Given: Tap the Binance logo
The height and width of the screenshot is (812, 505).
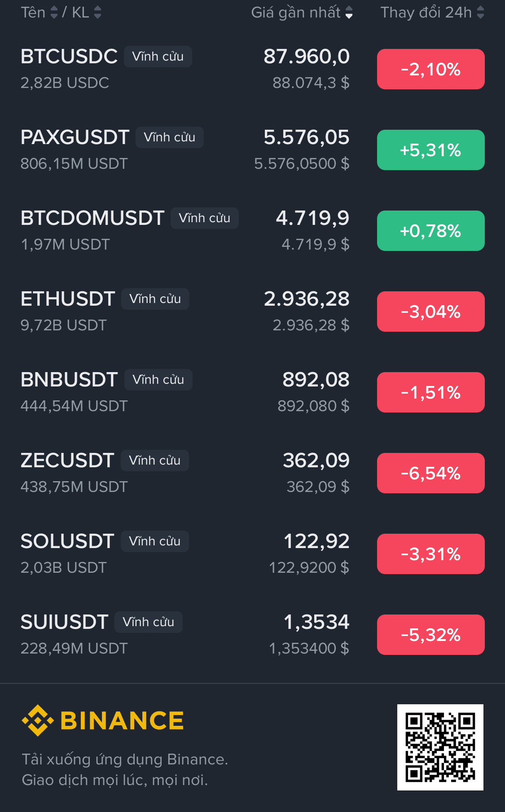Looking at the screenshot, I should tap(103, 720).
